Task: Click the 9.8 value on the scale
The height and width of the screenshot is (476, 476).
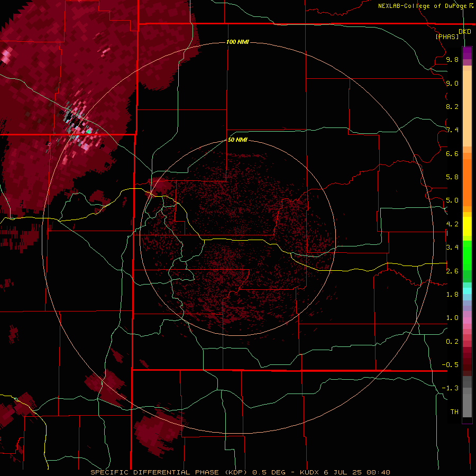Action: coord(452,59)
